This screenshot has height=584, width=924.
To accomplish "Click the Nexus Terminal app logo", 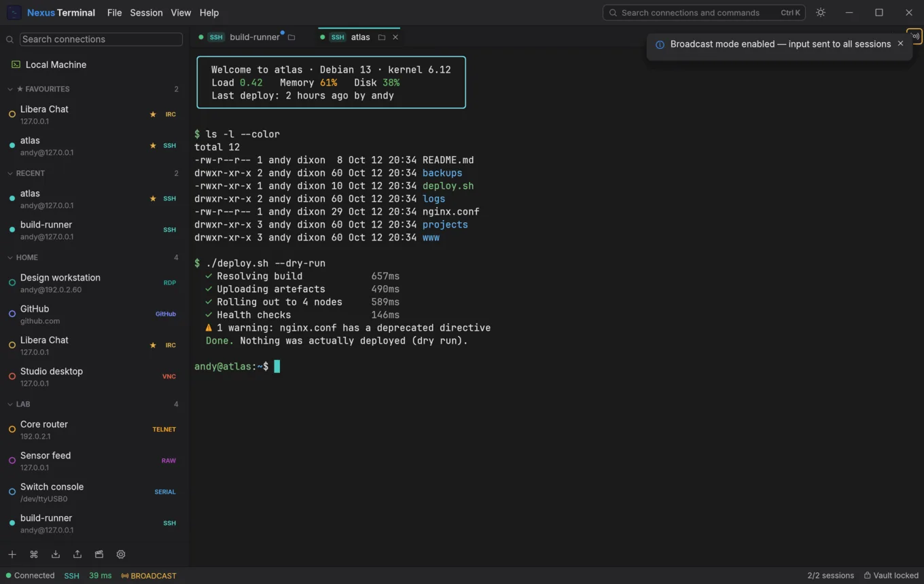I will point(14,12).
